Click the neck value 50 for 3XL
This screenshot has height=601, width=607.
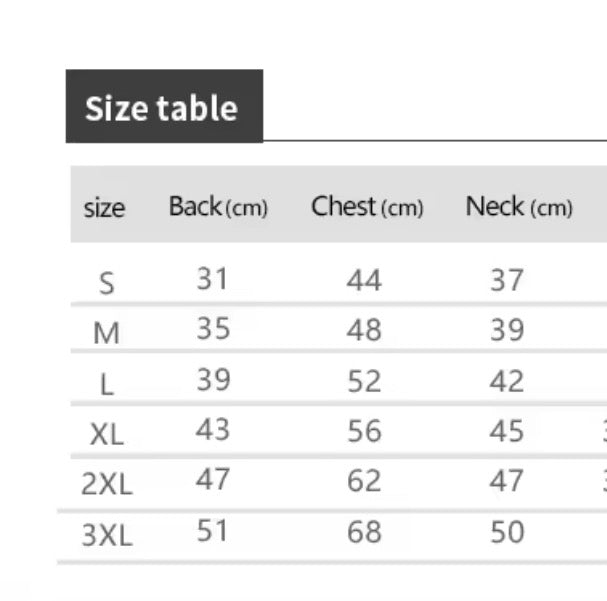pyautogui.click(x=507, y=532)
